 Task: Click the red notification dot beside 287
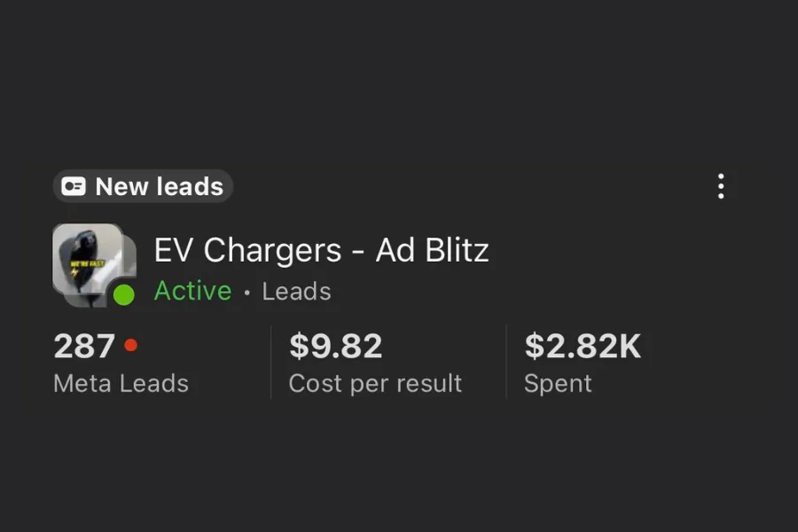131,345
